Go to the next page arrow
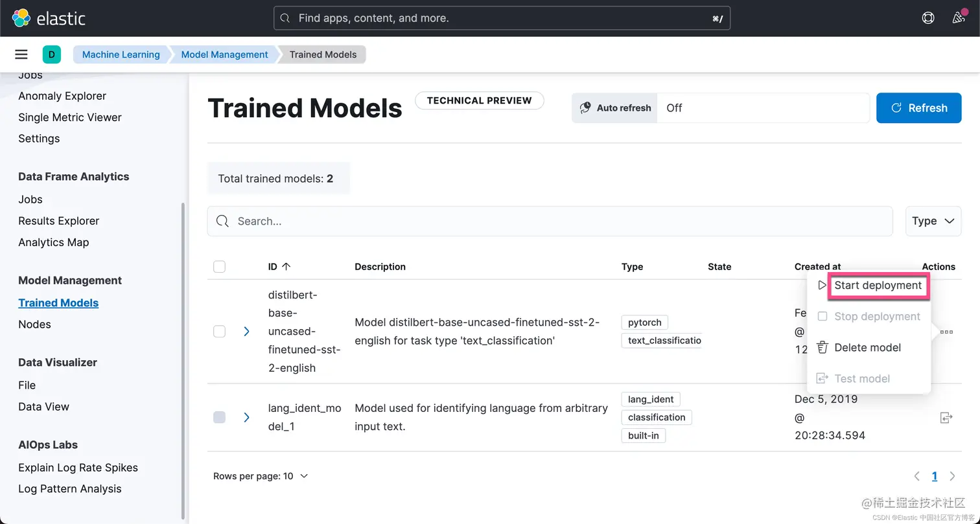The height and width of the screenshot is (524, 980). click(x=952, y=476)
